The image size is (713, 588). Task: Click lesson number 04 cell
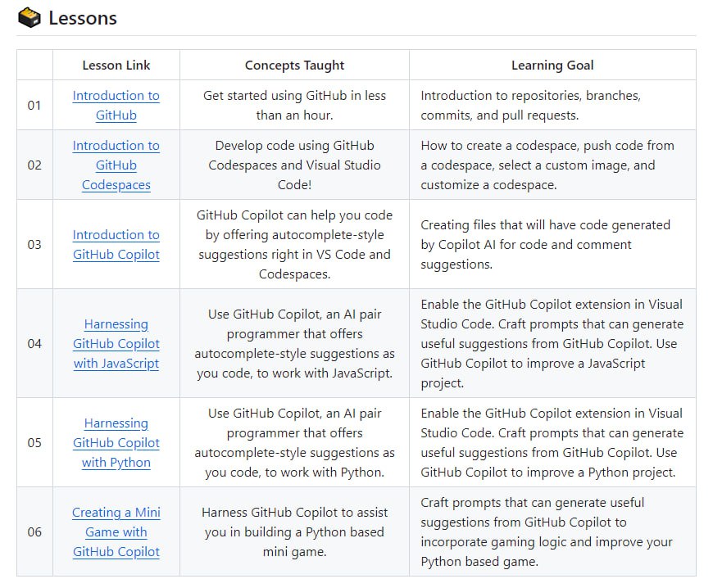[x=34, y=343]
